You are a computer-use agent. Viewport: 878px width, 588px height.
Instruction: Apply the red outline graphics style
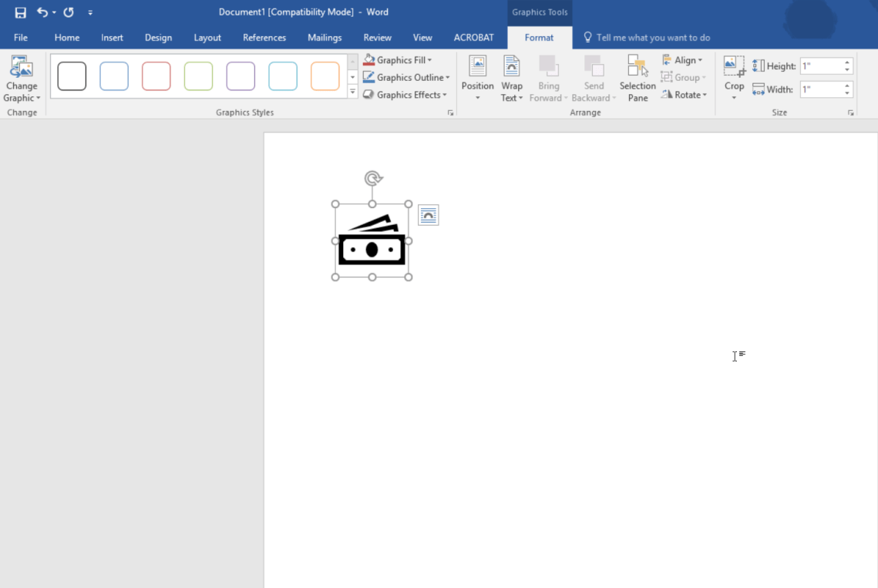pyautogui.click(x=156, y=76)
